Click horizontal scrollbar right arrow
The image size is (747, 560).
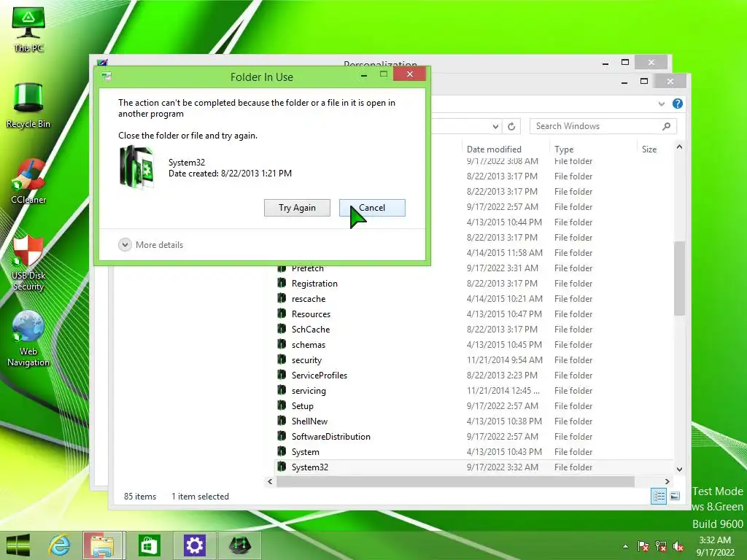667,481
